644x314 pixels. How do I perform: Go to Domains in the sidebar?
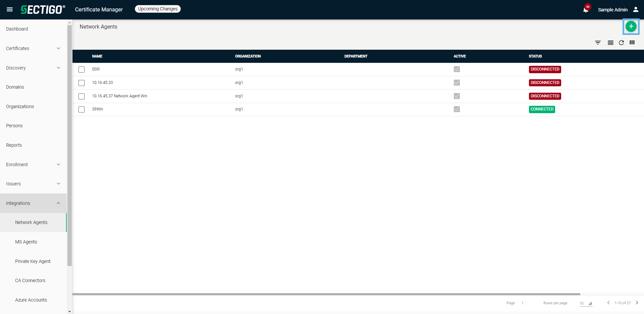[x=15, y=87]
